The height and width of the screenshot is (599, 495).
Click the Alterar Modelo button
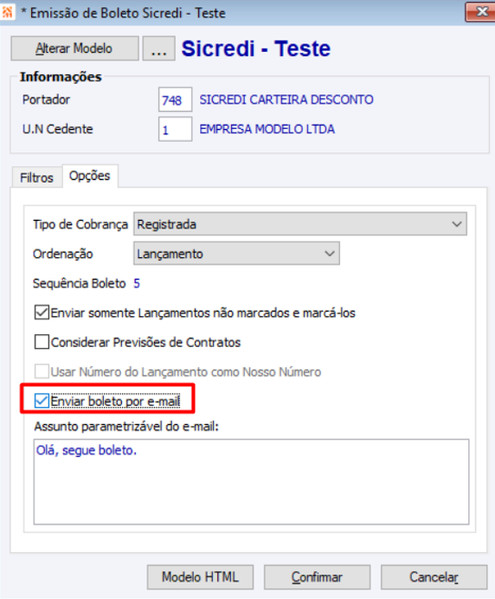(x=74, y=49)
